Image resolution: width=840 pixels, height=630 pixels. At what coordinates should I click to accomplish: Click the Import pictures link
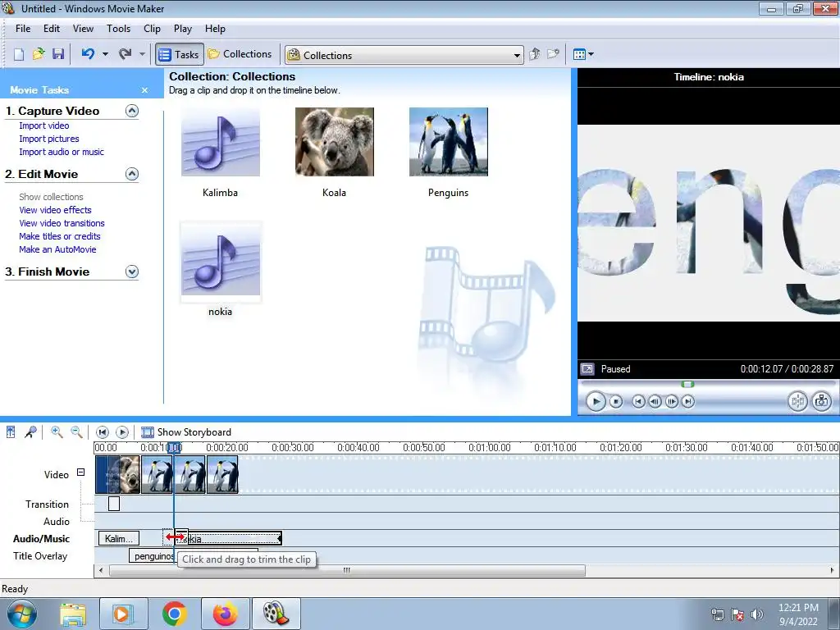click(x=48, y=139)
